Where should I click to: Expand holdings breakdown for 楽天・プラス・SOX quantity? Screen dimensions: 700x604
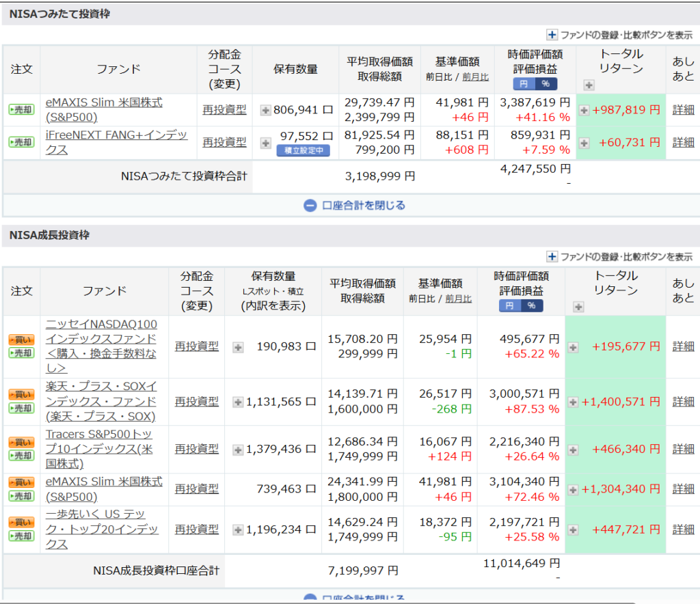(238, 402)
